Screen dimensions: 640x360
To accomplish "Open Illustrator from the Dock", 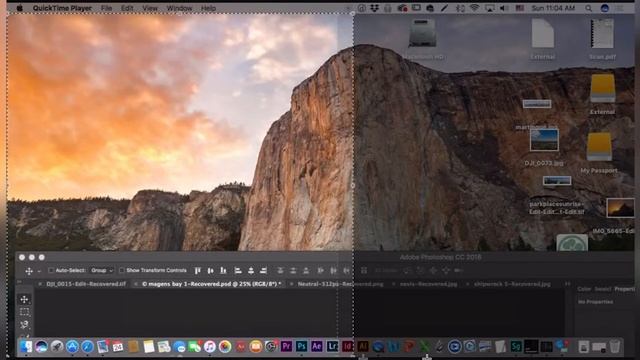I will click(363, 347).
